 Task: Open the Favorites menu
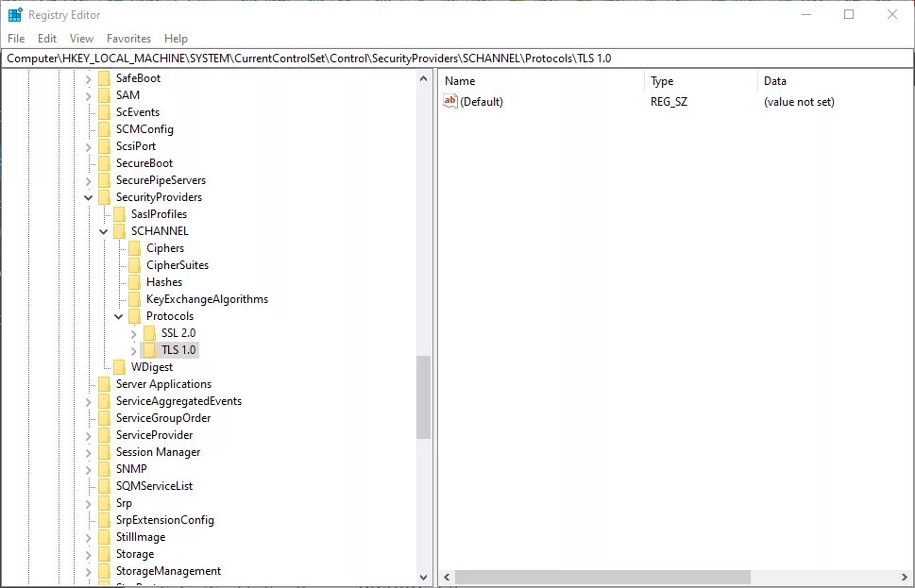pyautogui.click(x=129, y=39)
